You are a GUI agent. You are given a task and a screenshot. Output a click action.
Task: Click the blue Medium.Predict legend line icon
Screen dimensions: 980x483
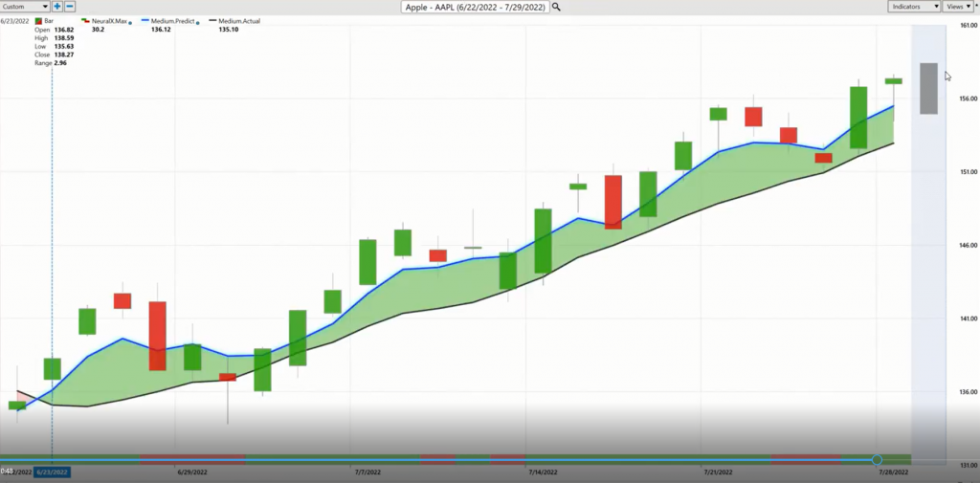click(x=147, y=20)
